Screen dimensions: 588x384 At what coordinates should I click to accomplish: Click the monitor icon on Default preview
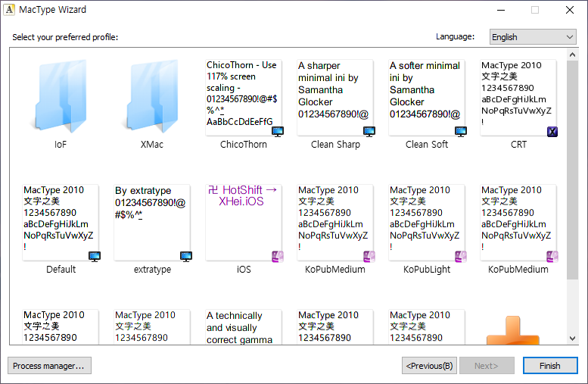point(95,256)
